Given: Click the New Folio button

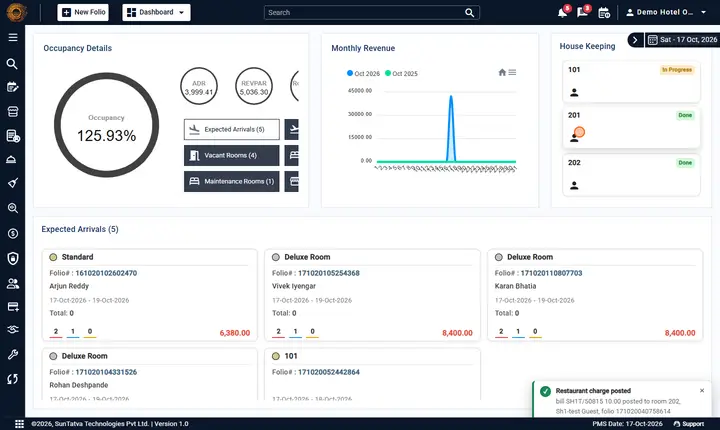Looking at the screenshot, I should point(83,12).
